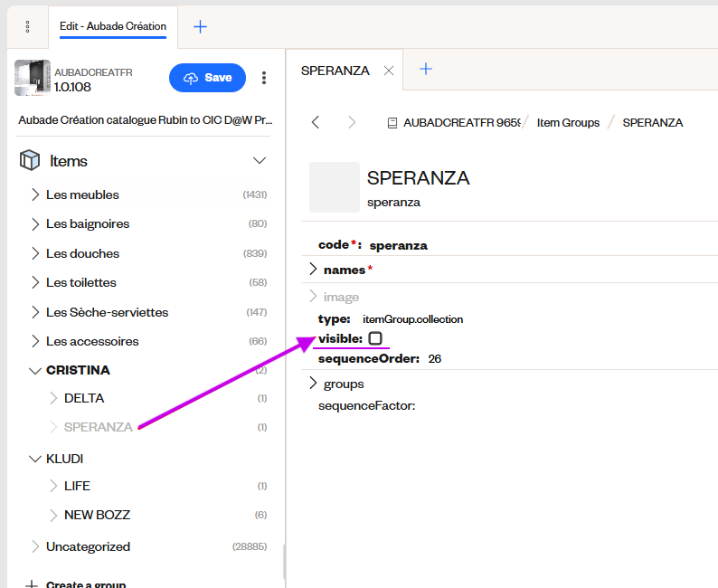Expand the Les toilettes group
718x588 pixels.
[35, 282]
